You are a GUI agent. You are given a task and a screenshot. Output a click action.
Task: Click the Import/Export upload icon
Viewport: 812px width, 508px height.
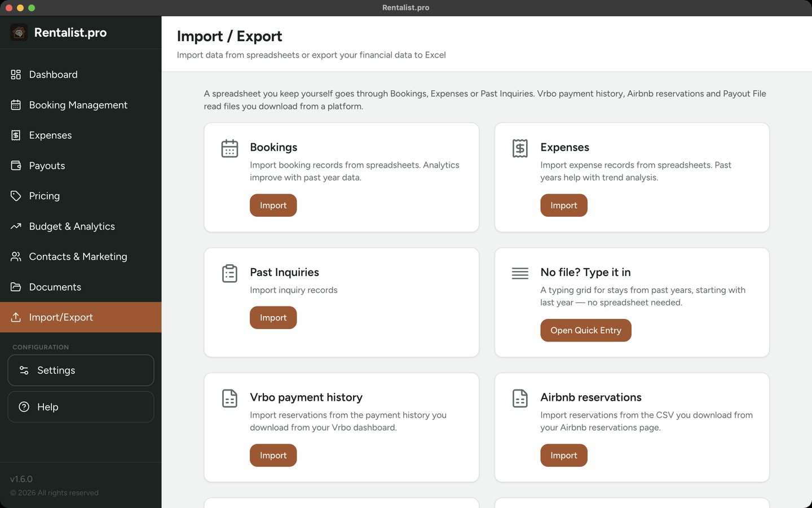16,317
